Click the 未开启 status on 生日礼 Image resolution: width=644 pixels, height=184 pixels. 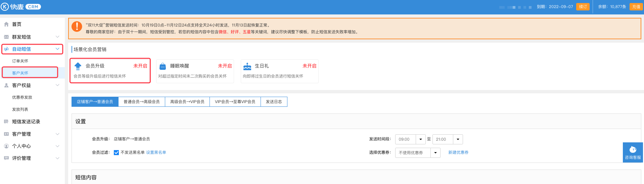point(310,66)
